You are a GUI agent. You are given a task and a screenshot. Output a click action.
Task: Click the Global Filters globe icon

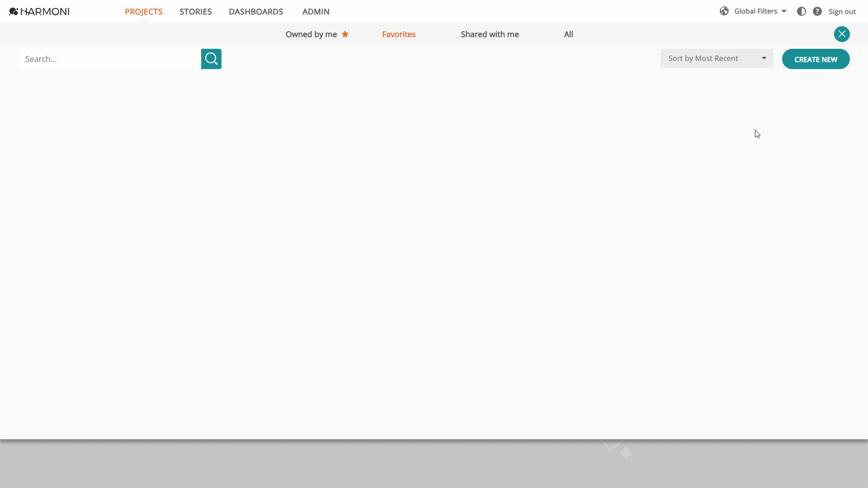(x=724, y=11)
